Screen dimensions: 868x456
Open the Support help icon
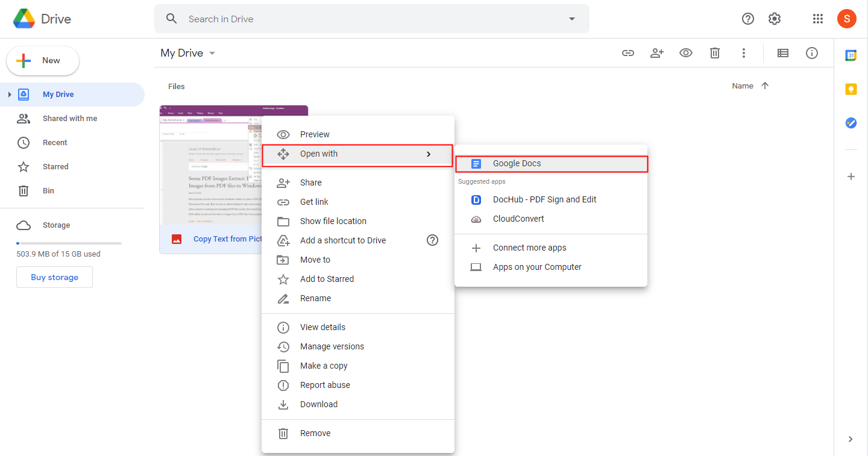pyautogui.click(x=748, y=19)
